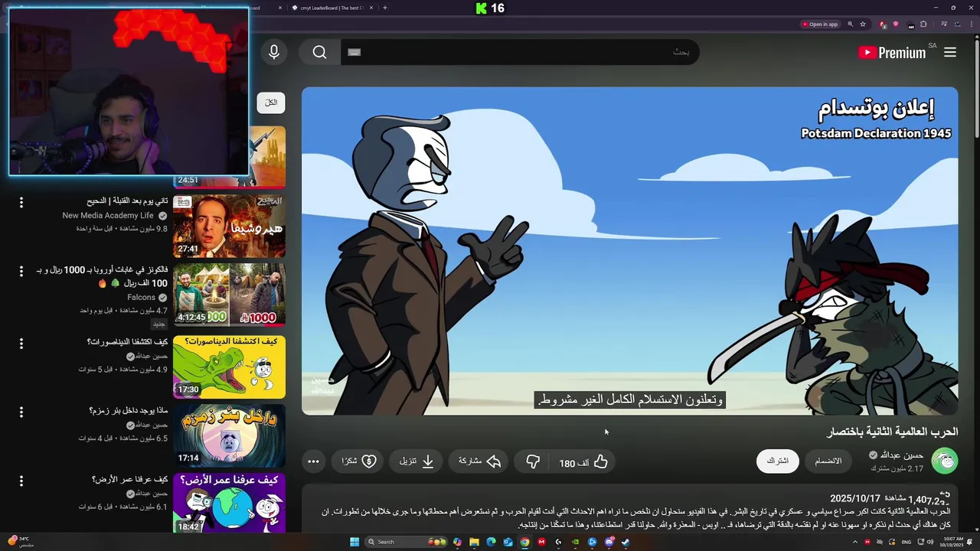Open the Chrome three-dot menu
This screenshot has width=980, height=551.
tap(972, 24)
